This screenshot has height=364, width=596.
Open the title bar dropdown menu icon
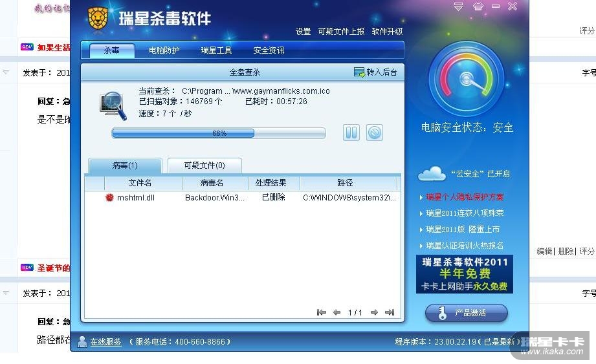pos(458,6)
